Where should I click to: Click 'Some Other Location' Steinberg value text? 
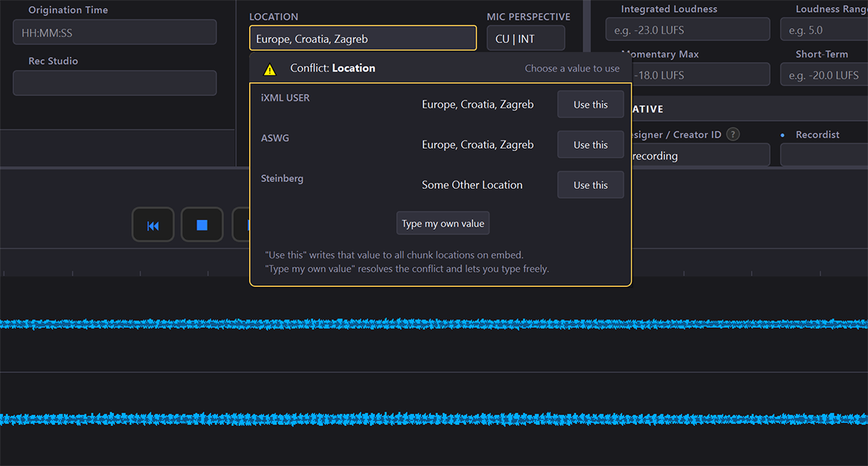point(472,185)
